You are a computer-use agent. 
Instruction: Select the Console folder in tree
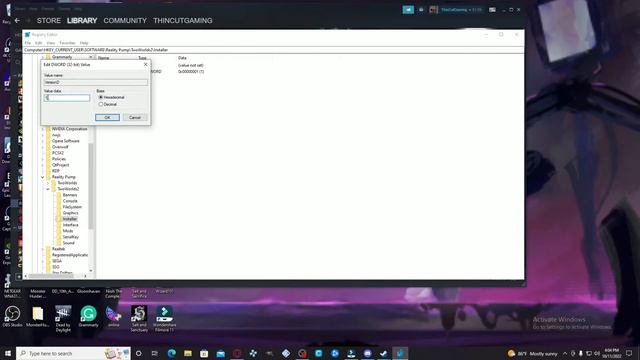(70, 201)
